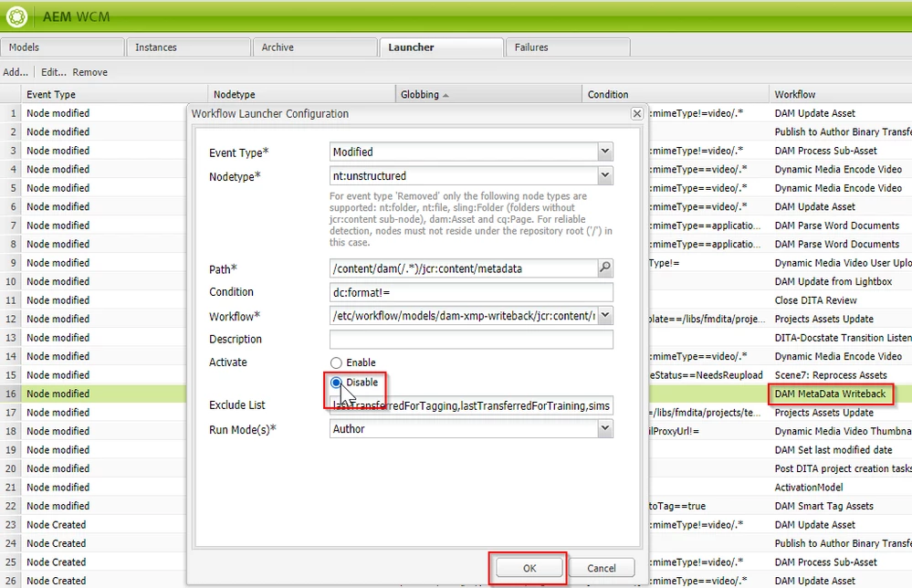The height and width of the screenshot is (588, 912).
Task: Click the eStatus==NeedsReupload condition cell
Action: pyautogui.click(x=706, y=375)
